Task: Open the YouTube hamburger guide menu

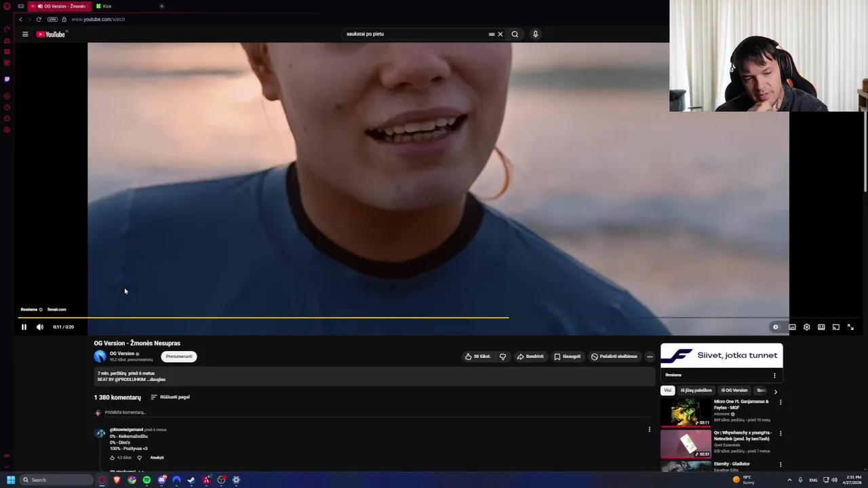Action: (25, 34)
